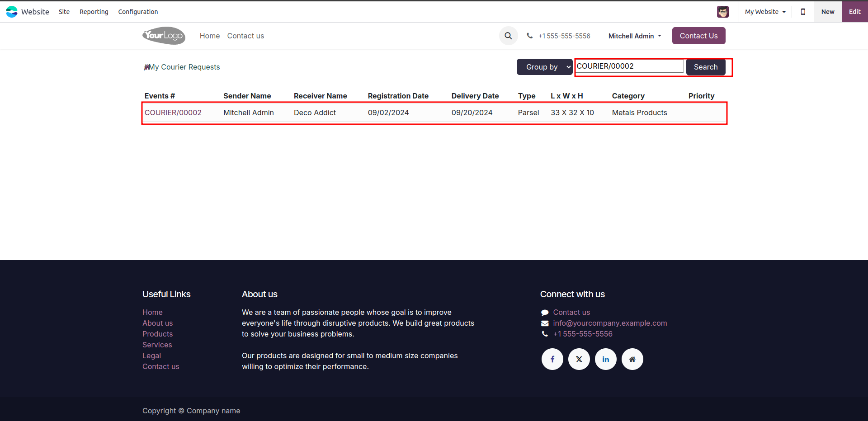868x421 pixels.
Task: Open Facebook social icon in footer
Action: coord(552,359)
